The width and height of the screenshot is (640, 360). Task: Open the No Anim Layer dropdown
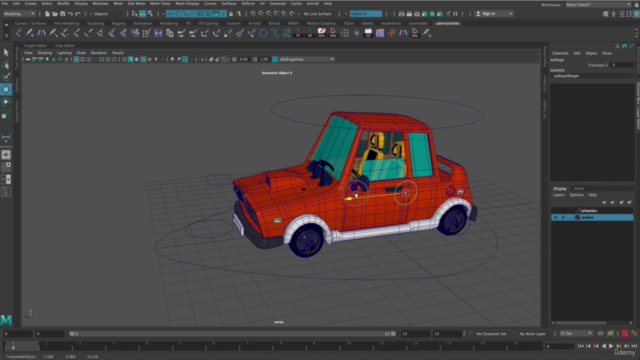[x=532, y=334]
